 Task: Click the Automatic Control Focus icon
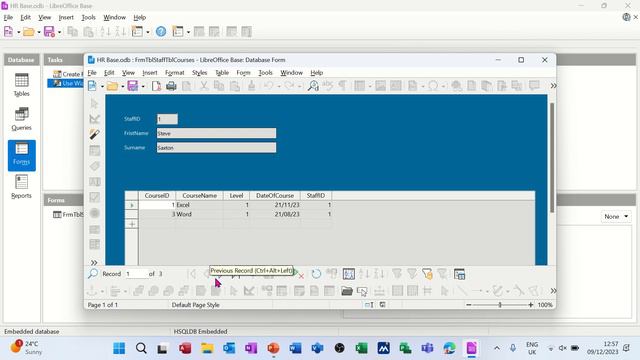tap(362, 291)
